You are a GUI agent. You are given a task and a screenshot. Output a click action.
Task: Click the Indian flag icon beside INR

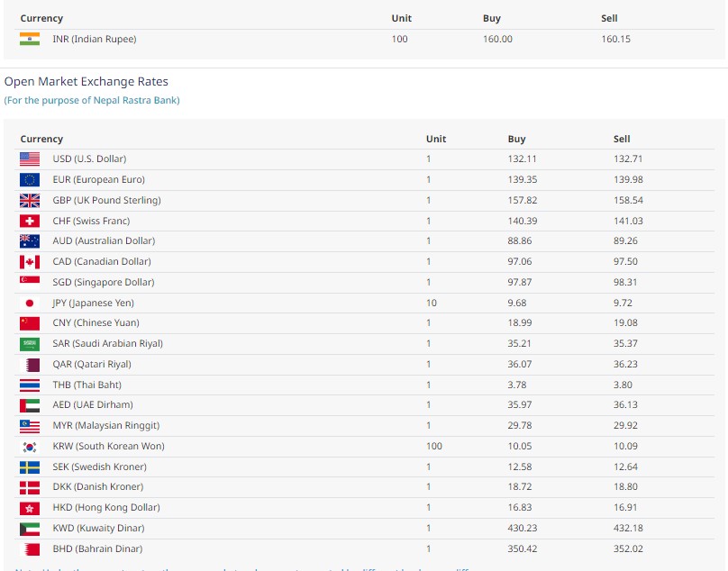(x=30, y=39)
